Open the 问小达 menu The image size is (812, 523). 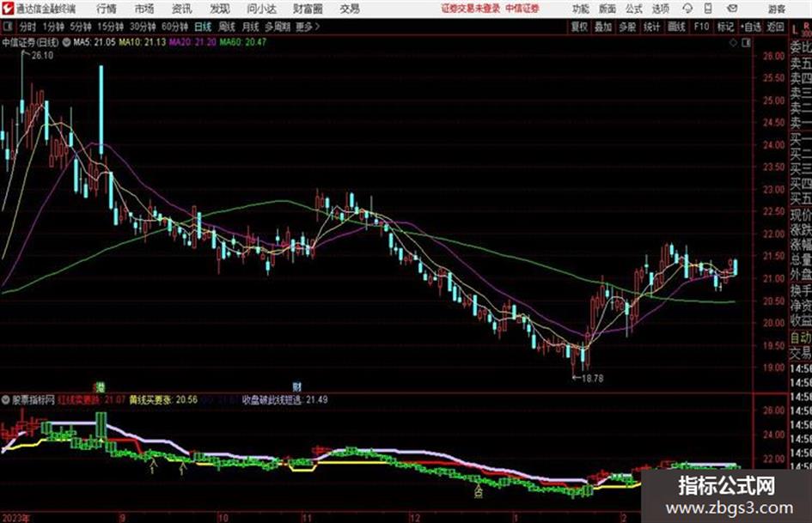tap(261, 9)
